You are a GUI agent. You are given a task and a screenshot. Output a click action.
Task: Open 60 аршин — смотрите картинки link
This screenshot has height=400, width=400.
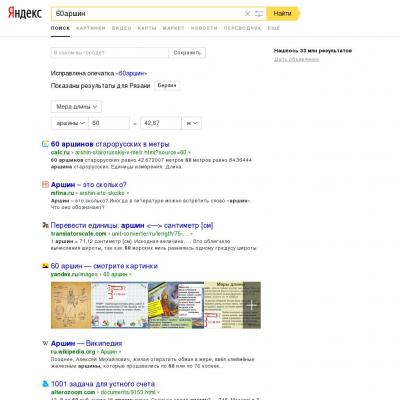click(104, 266)
